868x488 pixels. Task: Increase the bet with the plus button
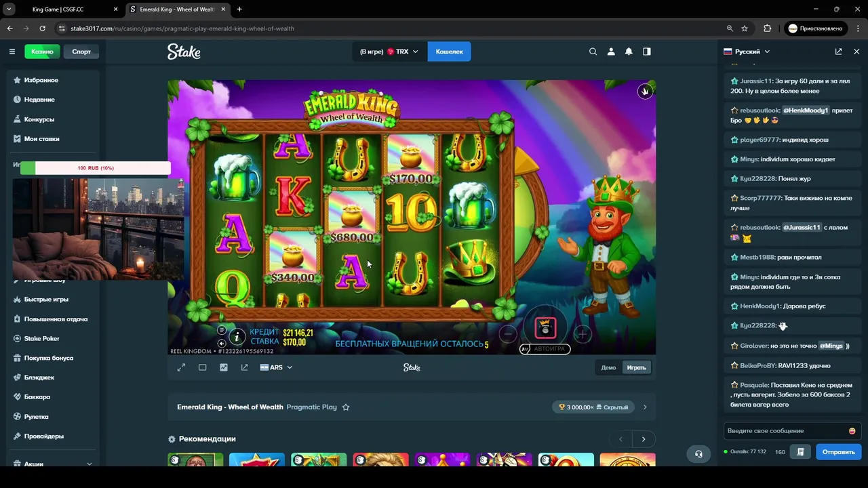pyautogui.click(x=583, y=333)
